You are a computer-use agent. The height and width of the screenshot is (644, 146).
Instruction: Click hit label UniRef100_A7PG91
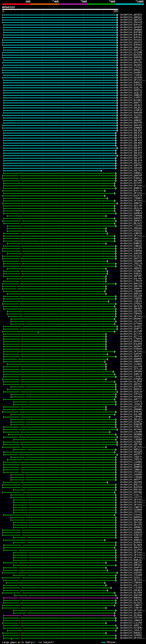[x=131, y=85]
